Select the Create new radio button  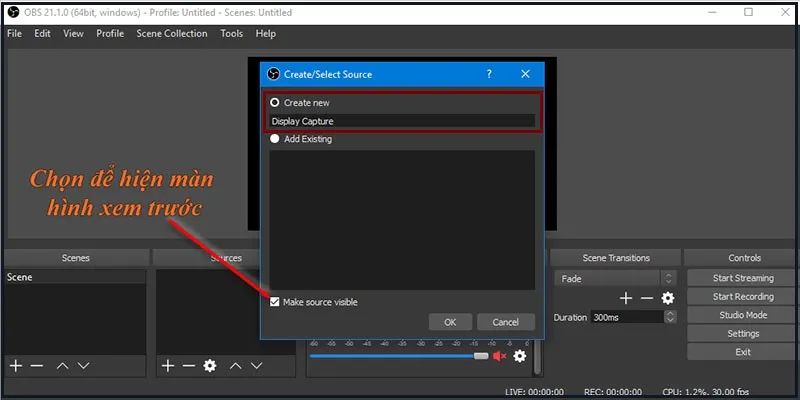pos(275,102)
